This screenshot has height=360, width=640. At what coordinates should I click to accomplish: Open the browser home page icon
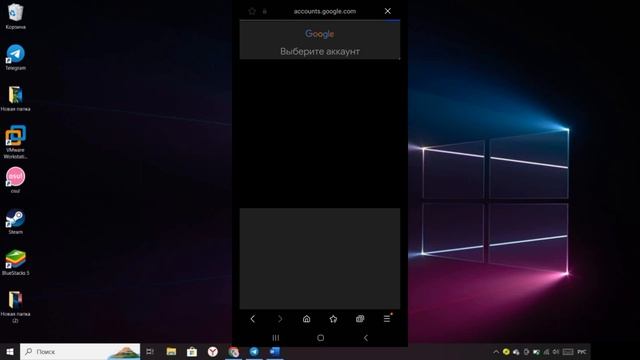(307, 319)
